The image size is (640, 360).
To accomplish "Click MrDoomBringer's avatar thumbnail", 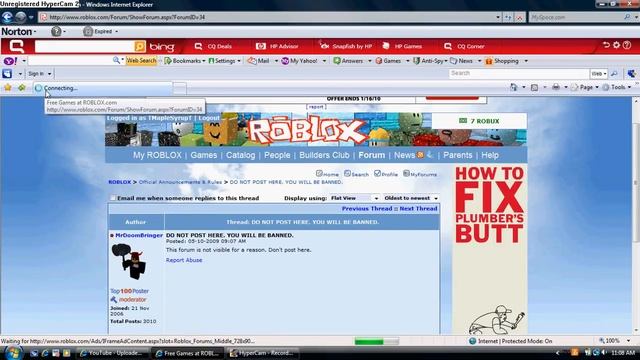I will 130,261.
